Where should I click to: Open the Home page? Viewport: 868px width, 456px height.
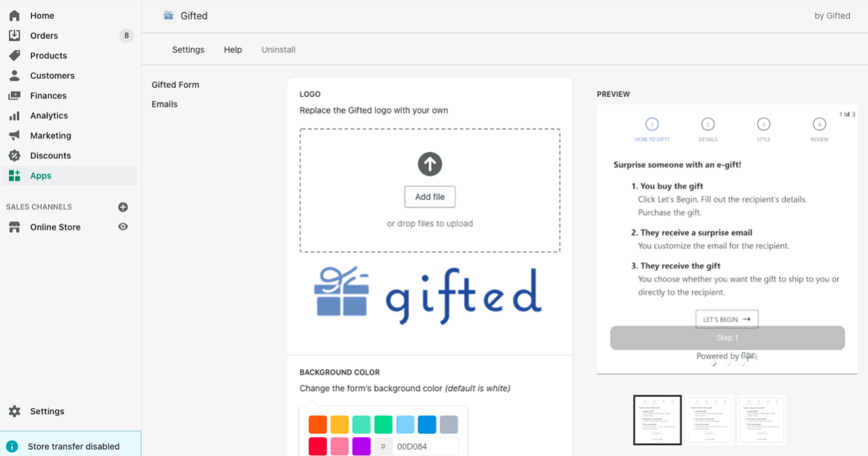point(42,15)
